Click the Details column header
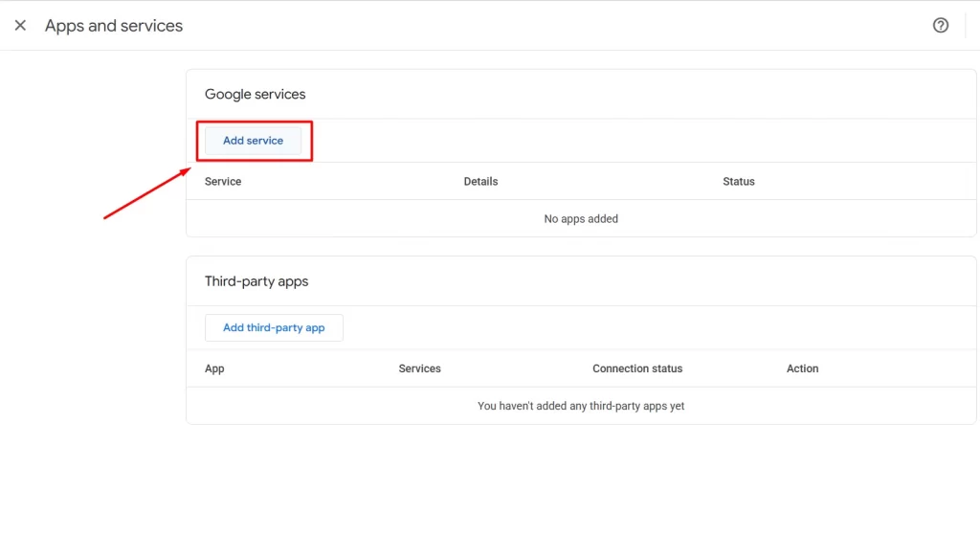This screenshot has height=557, width=980. 480,181
